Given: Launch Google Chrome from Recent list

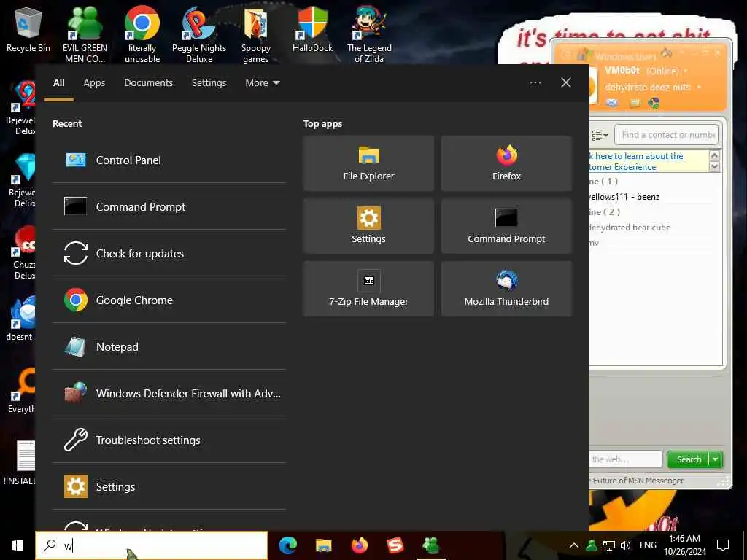Looking at the screenshot, I should pos(169,300).
